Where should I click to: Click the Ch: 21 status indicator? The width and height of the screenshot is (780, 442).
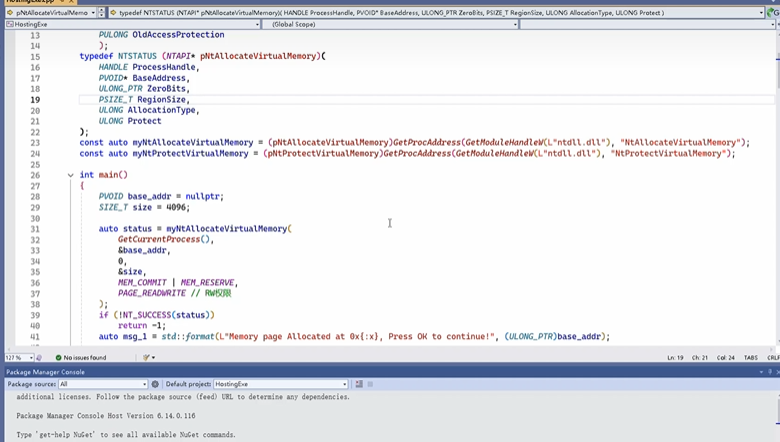699,357
